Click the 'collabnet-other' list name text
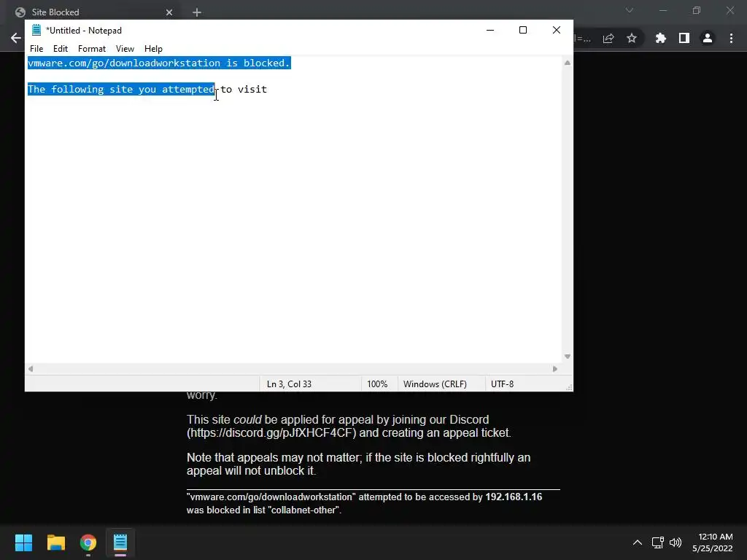This screenshot has height=560, width=747. pos(303,510)
